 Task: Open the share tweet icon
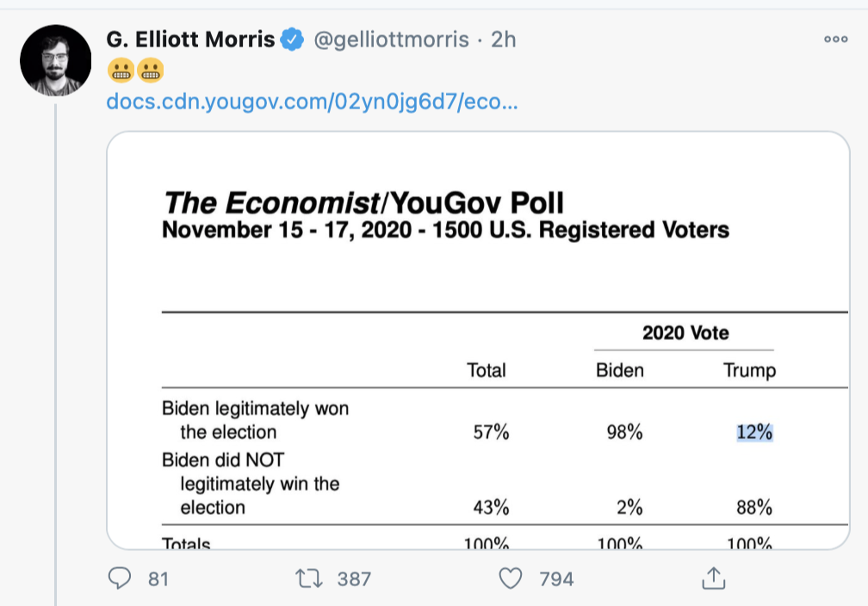click(x=713, y=579)
